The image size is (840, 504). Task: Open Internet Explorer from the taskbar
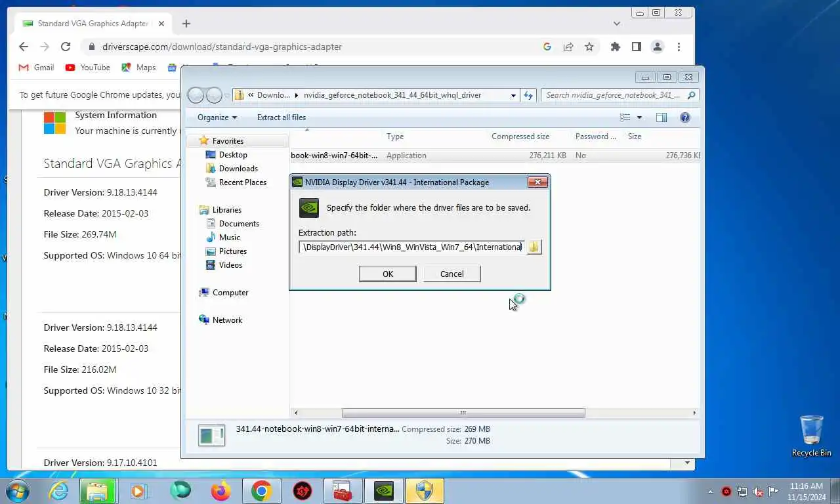tap(59, 491)
